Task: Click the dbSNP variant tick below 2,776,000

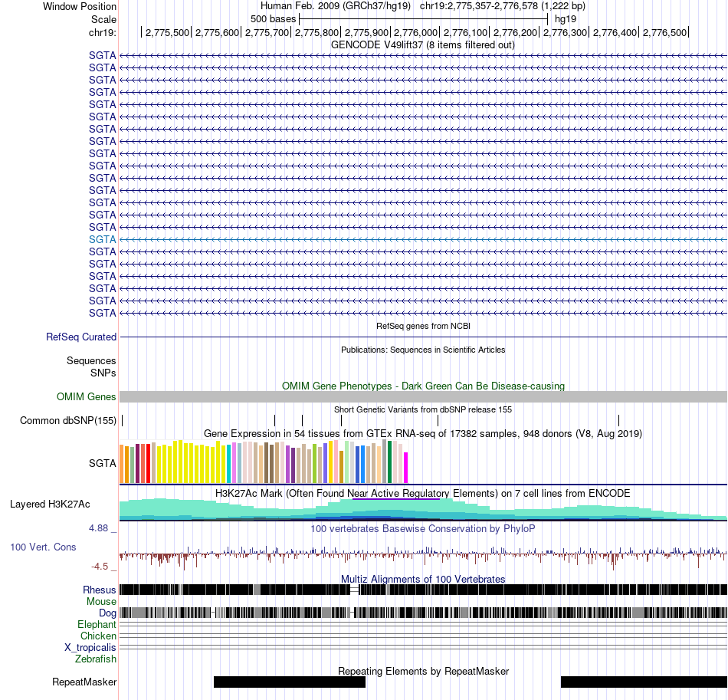Action: coord(438,420)
